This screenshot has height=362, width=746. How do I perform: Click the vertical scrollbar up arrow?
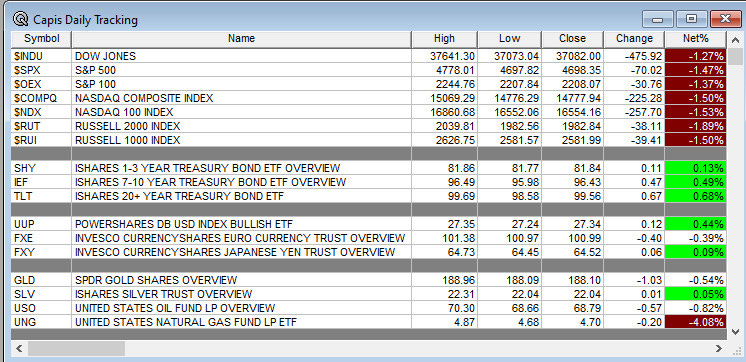pyautogui.click(x=736, y=39)
